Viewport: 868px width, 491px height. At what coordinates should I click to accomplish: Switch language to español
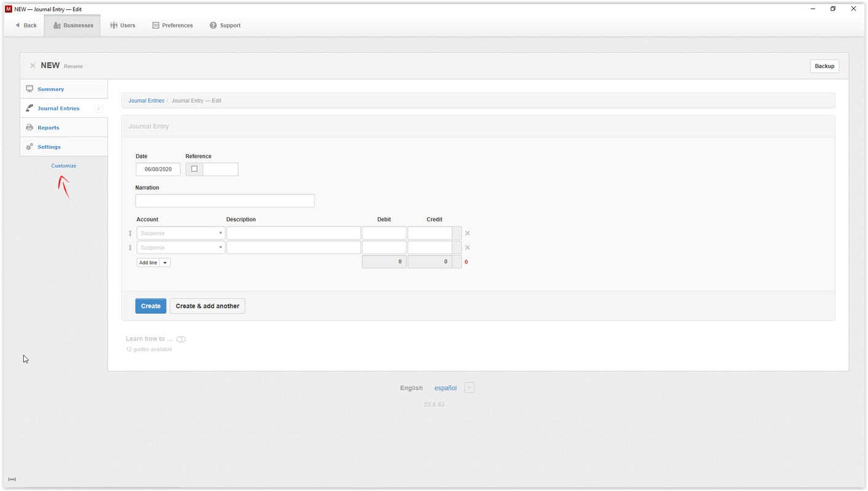445,388
